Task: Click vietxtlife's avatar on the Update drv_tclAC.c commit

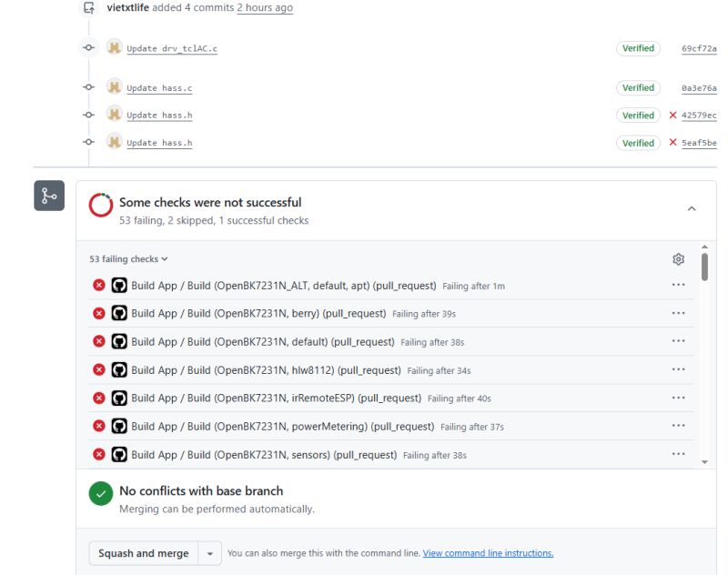Action: (x=114, y=47)
